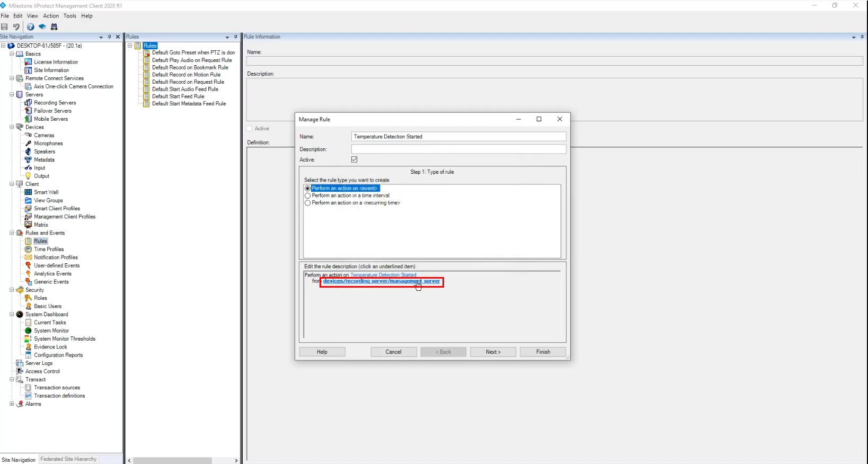Click the Name field in Manage Rule

[459, 137]
